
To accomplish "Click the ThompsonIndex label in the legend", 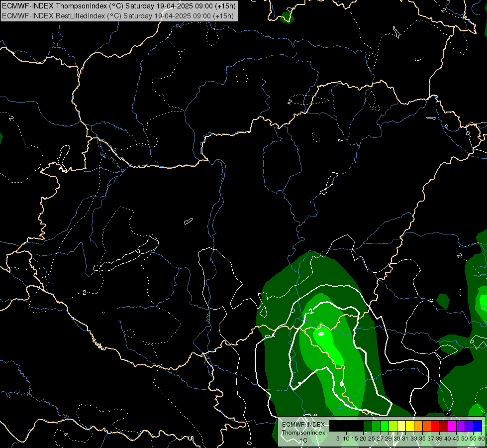I will point(303,433).
